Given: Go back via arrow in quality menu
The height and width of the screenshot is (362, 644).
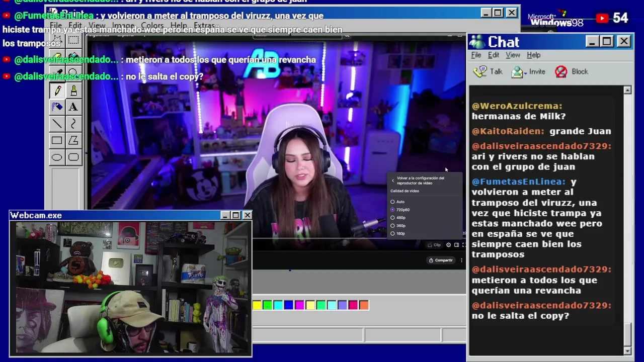Looking at the screenshot, I should pyautogui.click(x=393, y=180).
